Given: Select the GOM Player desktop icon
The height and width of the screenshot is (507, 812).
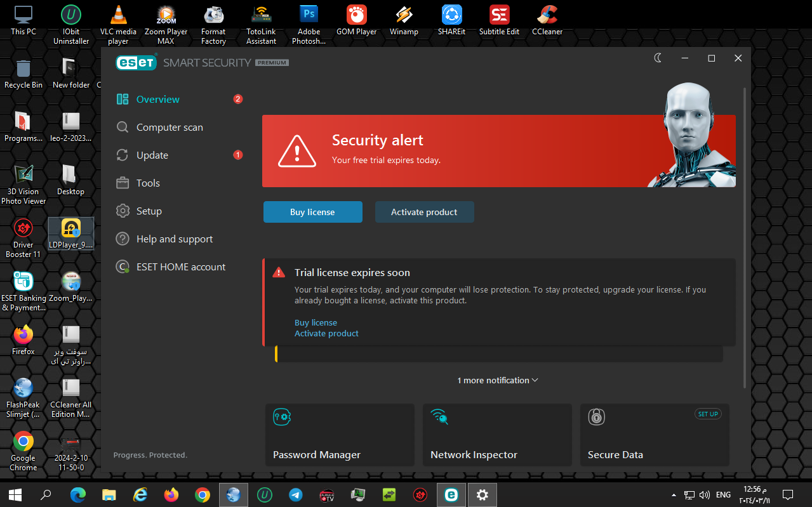Looking at the screenshot, I should tap(356, 20).
